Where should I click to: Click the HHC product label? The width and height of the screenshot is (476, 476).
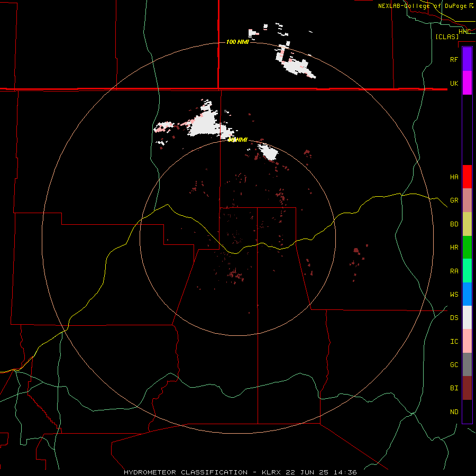coord(464,32)
